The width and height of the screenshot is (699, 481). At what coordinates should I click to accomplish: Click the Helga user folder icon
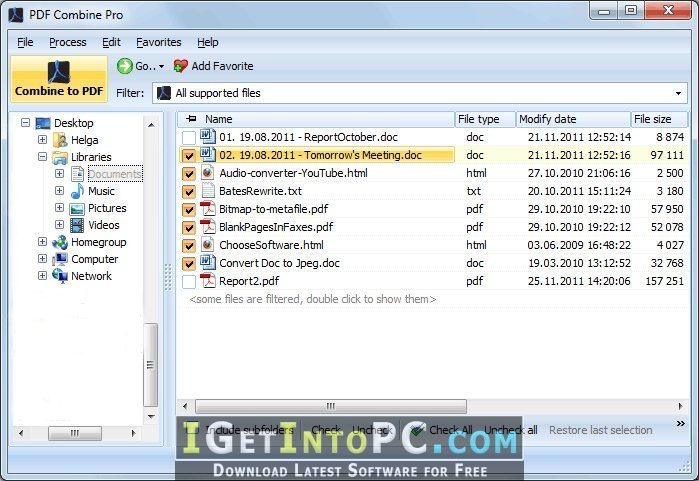pos(60,140)
